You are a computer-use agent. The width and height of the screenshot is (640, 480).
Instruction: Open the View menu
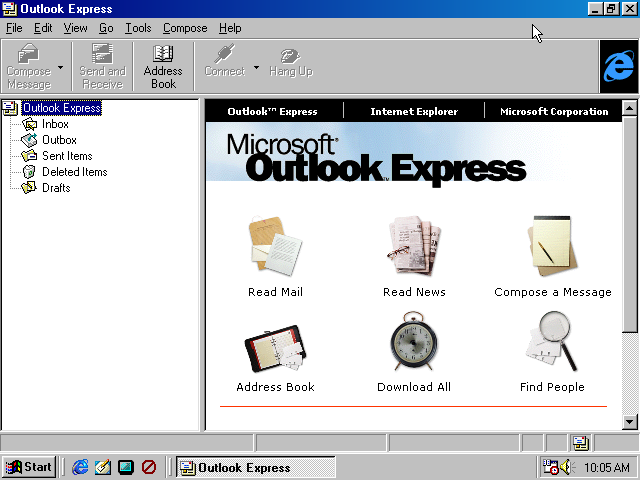(75, 28)
